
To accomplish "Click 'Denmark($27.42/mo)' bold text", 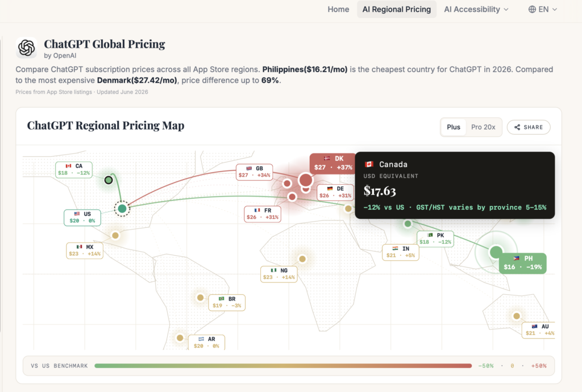I will tap(137, 81).
